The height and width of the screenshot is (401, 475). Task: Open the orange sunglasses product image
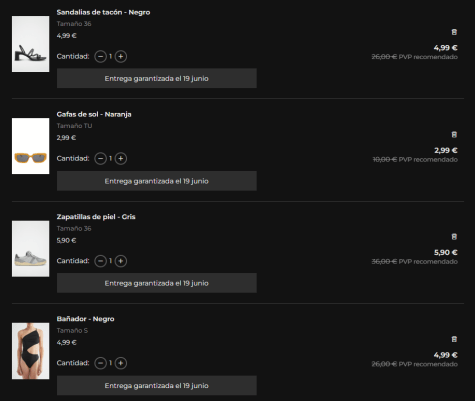[x=30, y=146]
